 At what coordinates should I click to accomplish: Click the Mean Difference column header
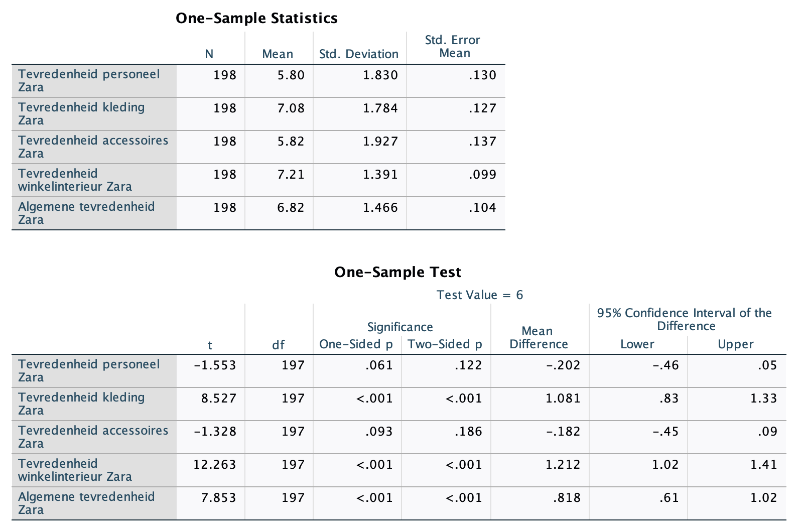pos(538,337)
